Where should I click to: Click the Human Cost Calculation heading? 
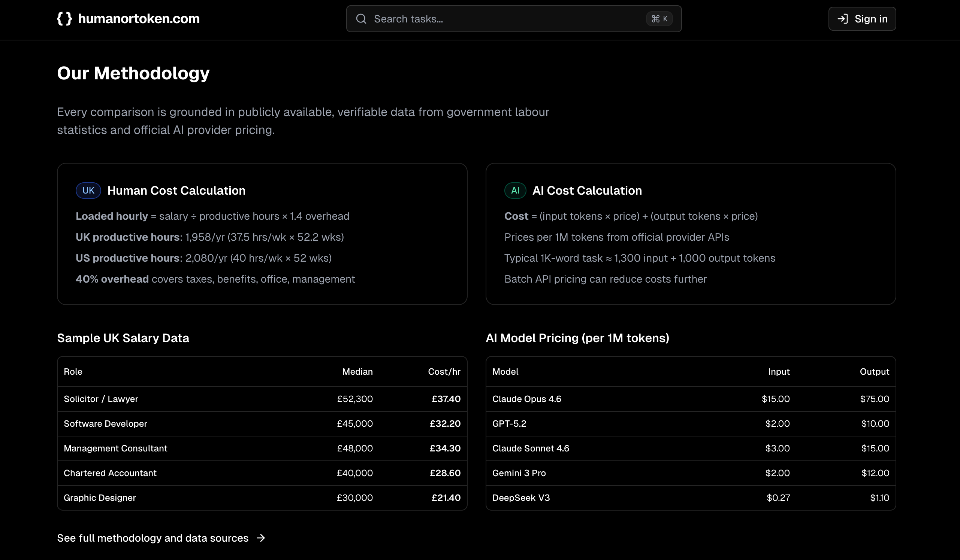(x=176, y=190)
